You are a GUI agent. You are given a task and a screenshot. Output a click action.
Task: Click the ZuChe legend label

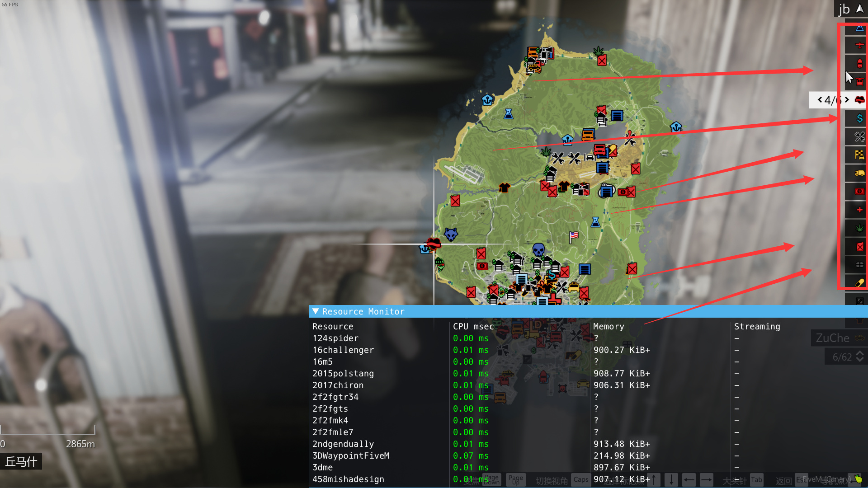(832, 338)
